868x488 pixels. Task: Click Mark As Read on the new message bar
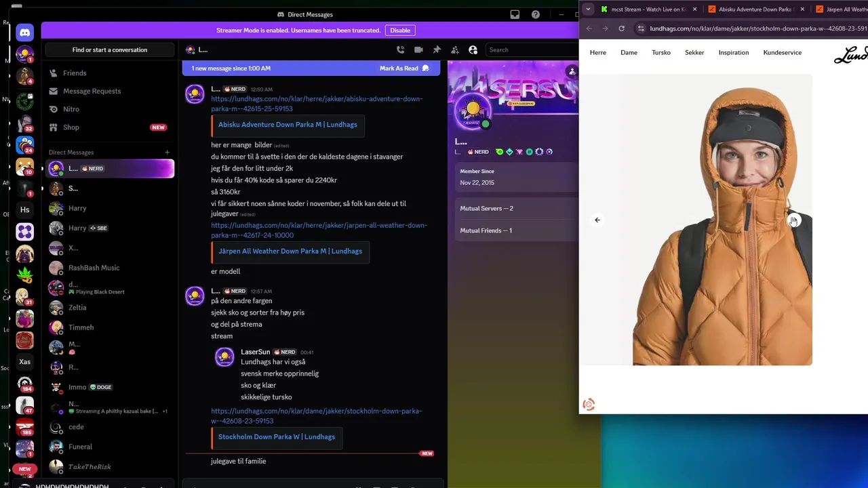(x=404, y=68)
